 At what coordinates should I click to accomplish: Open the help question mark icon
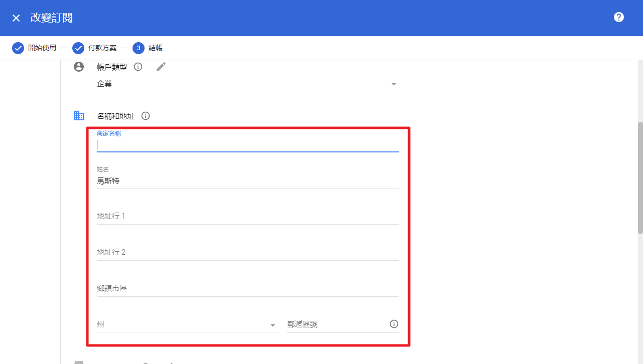[619, 17]
